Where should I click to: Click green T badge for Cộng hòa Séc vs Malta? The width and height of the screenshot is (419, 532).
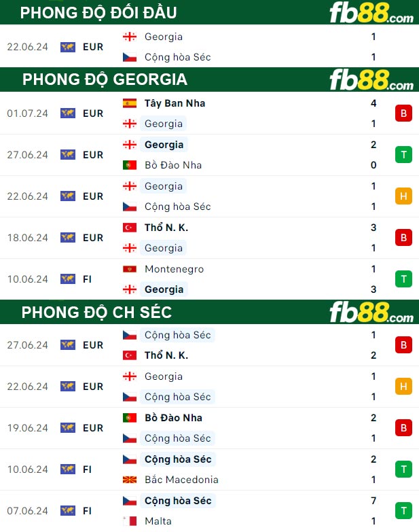click(403, 511)
